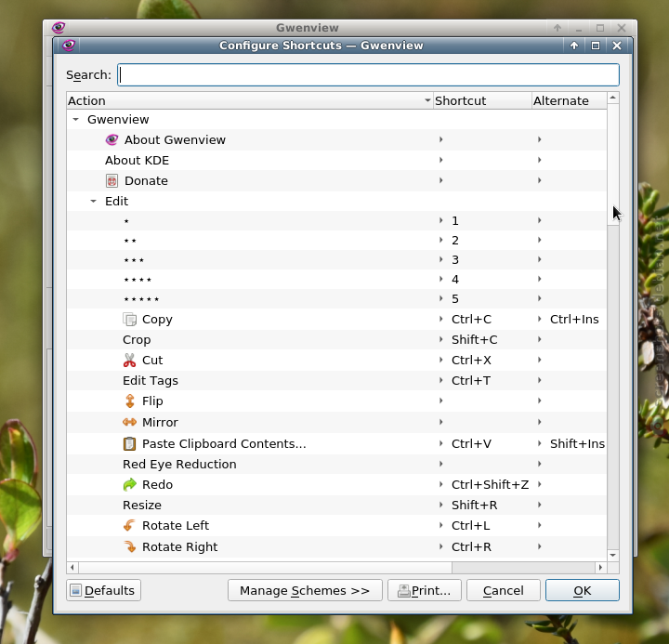
Task: Click the Gwenview icon in dialog title bar
Action: coord(69,46)
